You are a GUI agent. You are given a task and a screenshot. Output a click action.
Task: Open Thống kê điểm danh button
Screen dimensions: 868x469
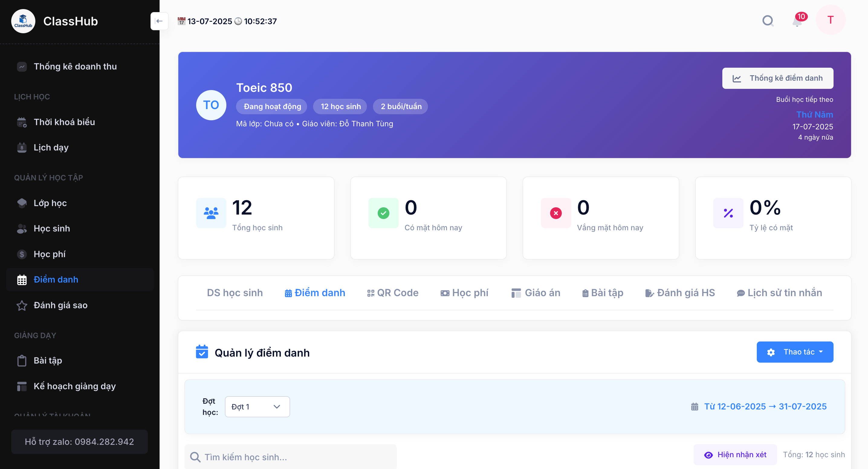coord(777,78)
